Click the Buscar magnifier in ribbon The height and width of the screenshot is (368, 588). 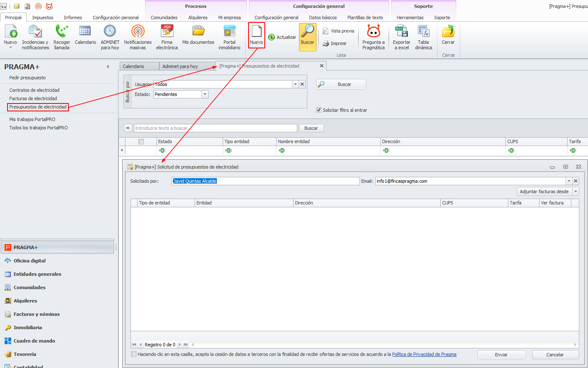pos(307,37)
